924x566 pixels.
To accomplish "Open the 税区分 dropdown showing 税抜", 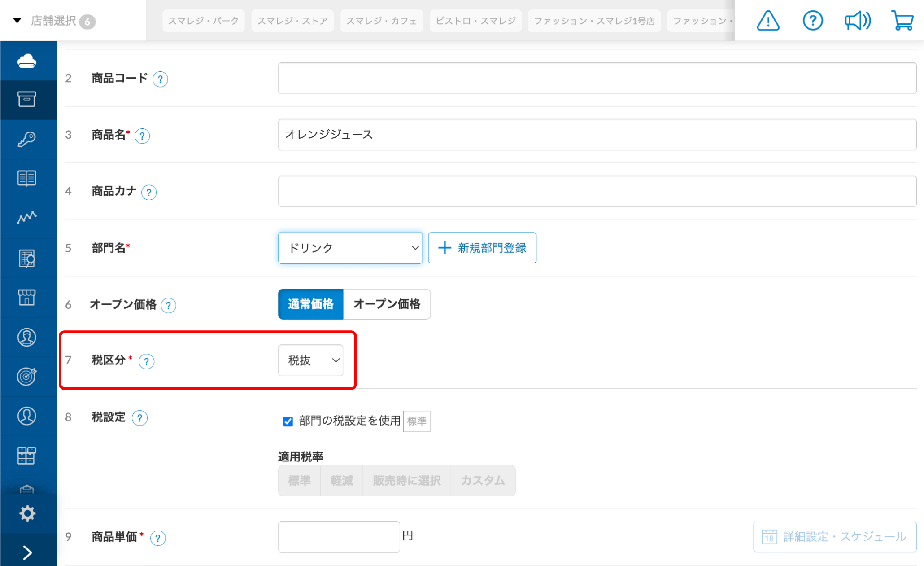I will pos(310,360).
